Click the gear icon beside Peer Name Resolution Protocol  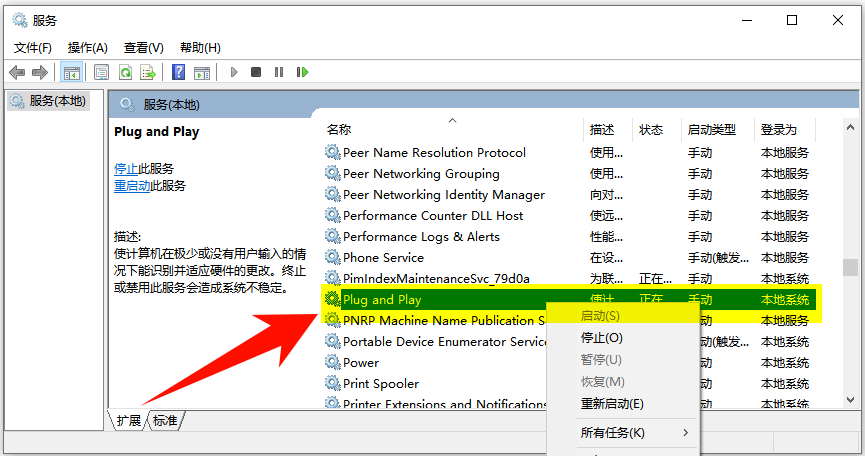point(333,152)
